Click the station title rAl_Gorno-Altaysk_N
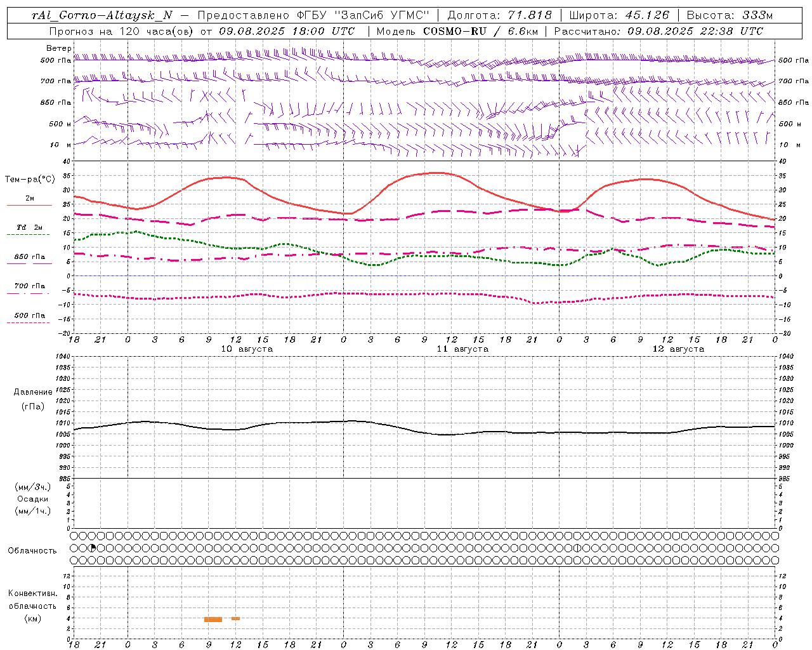 (101, 15)
